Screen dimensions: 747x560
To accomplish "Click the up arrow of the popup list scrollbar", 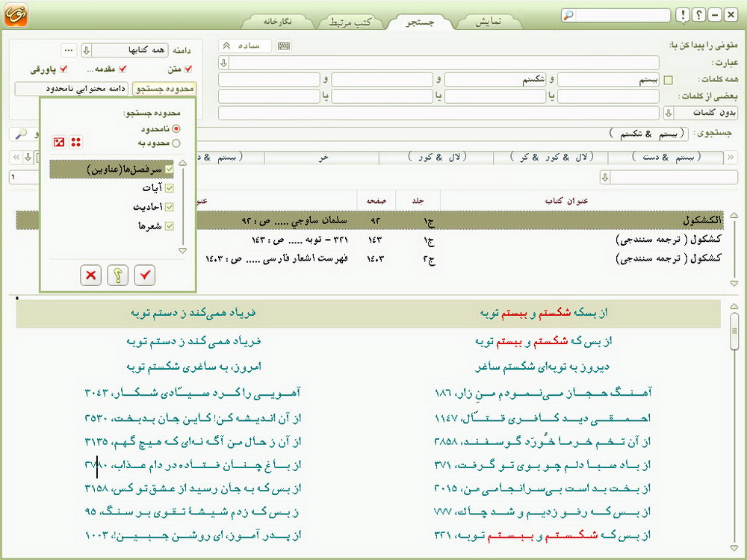I will (x=182, y=164).
